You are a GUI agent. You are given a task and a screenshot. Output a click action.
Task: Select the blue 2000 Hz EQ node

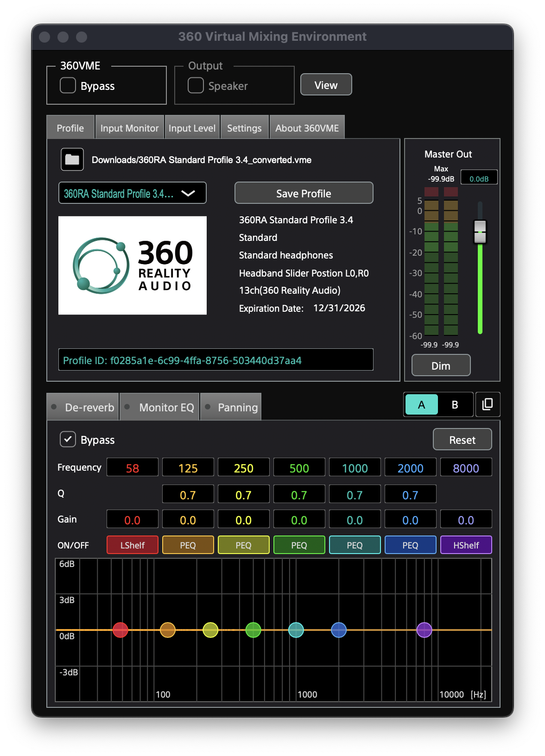[339, 630]
